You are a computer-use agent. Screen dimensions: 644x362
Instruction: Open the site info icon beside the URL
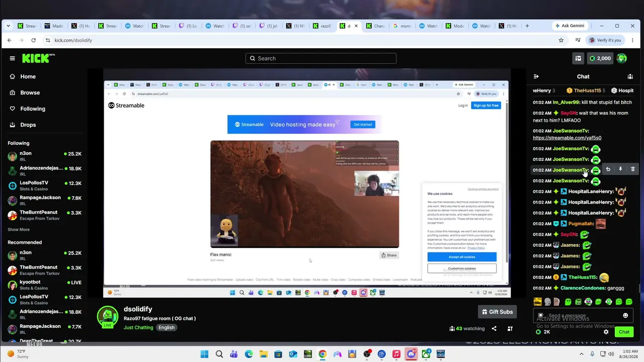pos(48,40)
